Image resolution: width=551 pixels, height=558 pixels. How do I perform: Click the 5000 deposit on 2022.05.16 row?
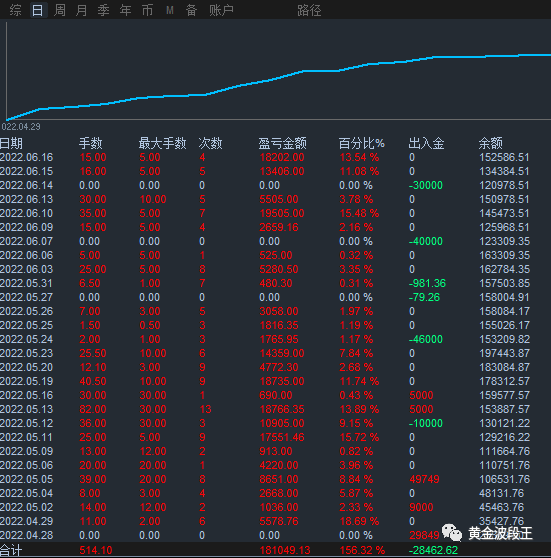coord(421,395)
